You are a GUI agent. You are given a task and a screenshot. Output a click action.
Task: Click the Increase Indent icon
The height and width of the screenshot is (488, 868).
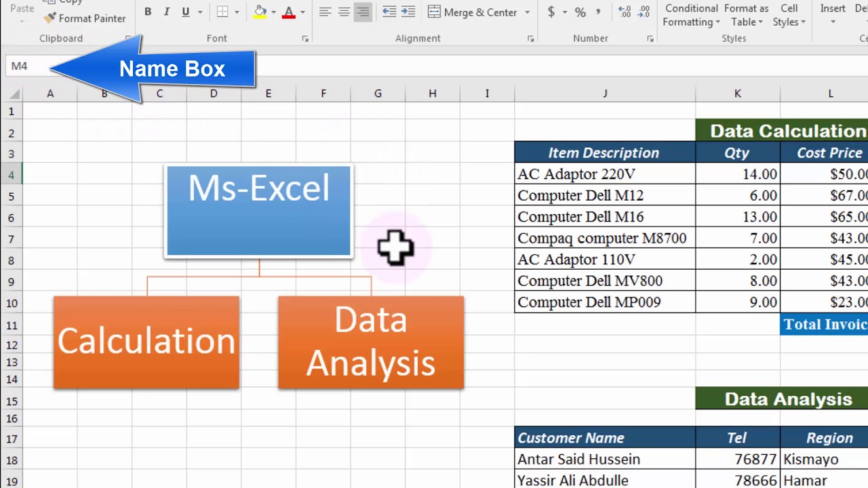pyautogui.click(x=408, y=12)
